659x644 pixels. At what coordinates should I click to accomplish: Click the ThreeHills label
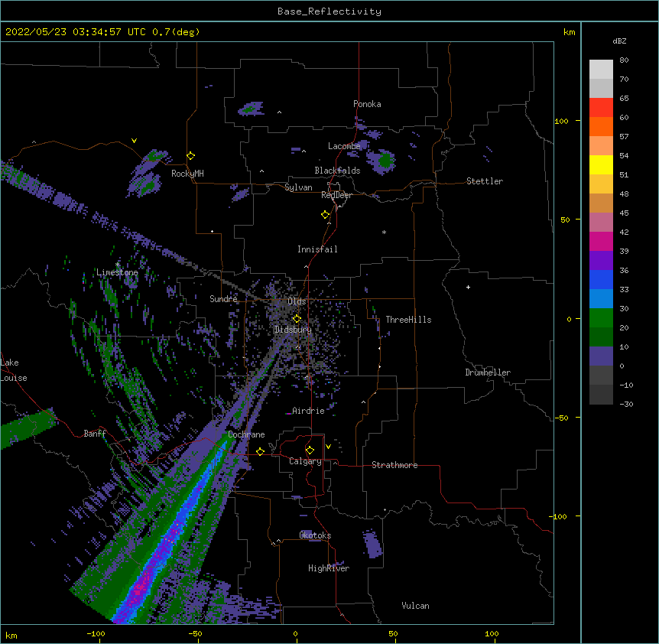[x=408, y=320]
